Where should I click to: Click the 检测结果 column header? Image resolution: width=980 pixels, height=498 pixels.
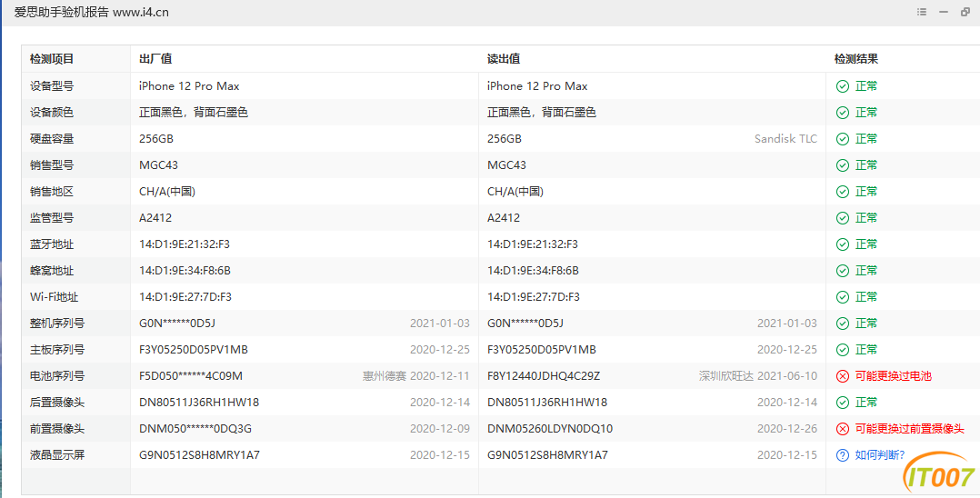tap(856, 59)
